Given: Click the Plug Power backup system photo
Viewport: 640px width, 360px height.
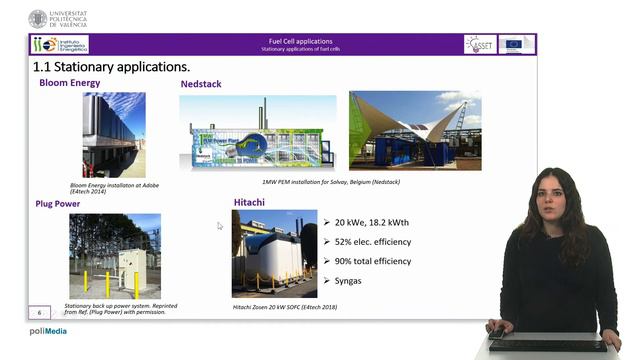Looking at the screenshot, I should [115, 256].
